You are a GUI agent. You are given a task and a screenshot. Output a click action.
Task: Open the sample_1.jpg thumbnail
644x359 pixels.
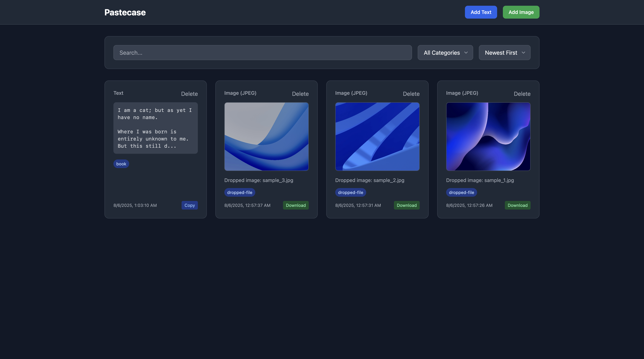coord(488,137)
